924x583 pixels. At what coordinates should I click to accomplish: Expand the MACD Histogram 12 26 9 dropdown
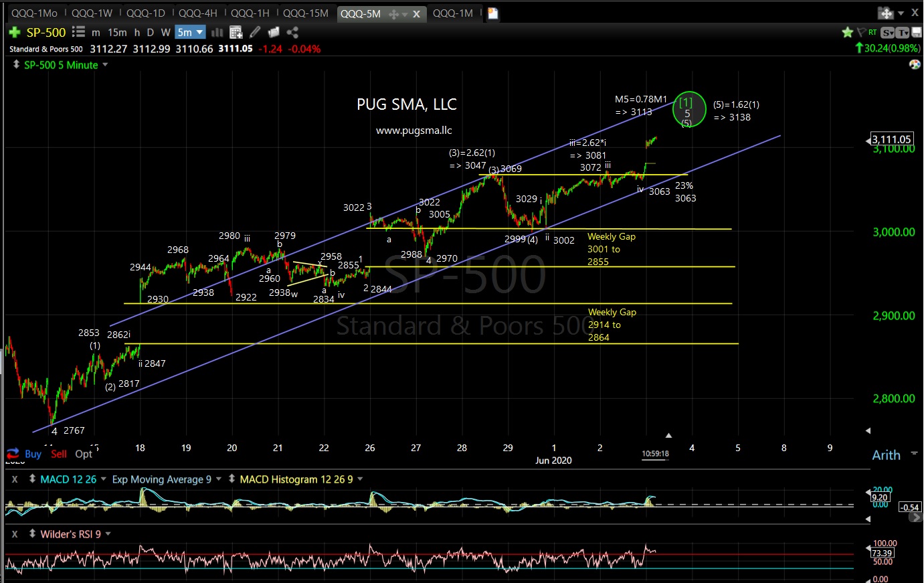click(360, 479)
